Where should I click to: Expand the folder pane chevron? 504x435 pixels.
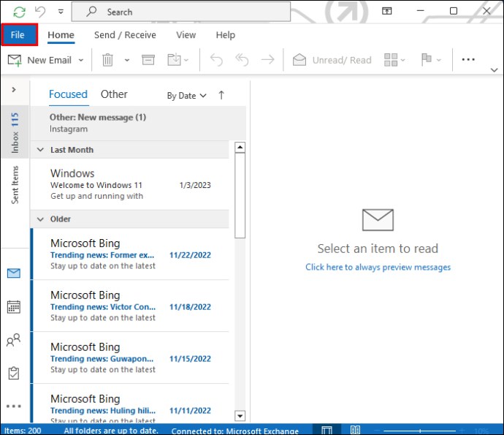pos(14,89)
